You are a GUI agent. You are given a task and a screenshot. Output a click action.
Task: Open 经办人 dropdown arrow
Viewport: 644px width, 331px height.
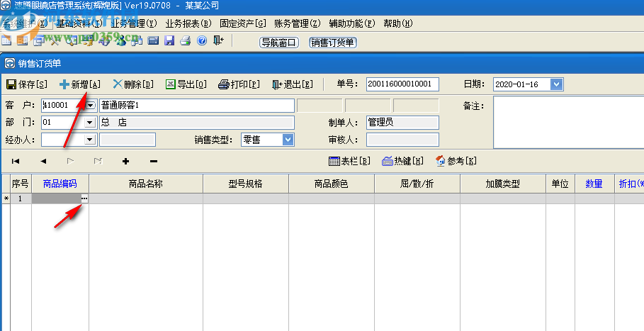90,140
